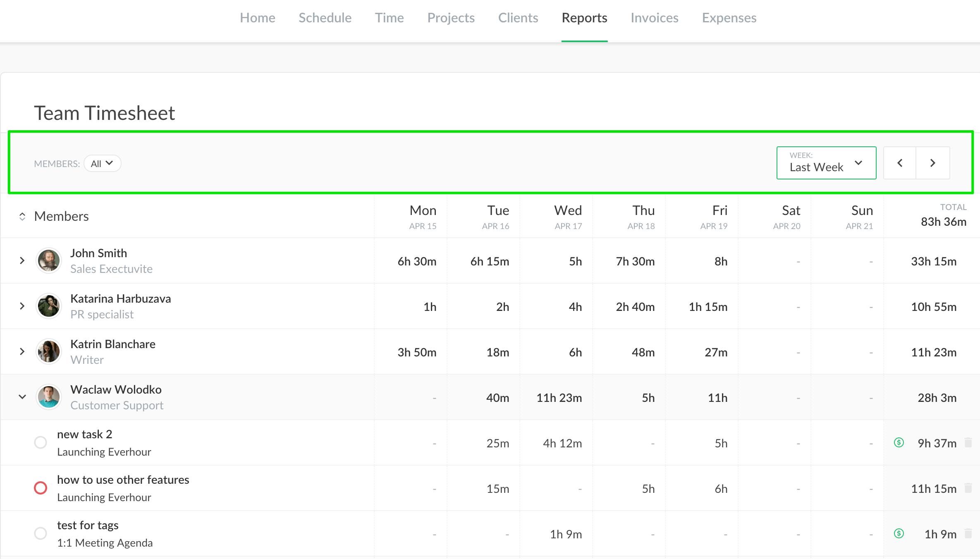Click Katarina Harbuzava's avatar
This screenshot has width=980, height=559.
(49, 306)
